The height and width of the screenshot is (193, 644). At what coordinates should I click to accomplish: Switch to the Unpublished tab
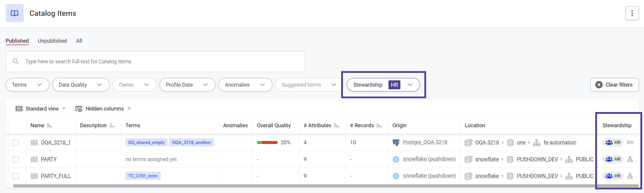pos(52,41)
